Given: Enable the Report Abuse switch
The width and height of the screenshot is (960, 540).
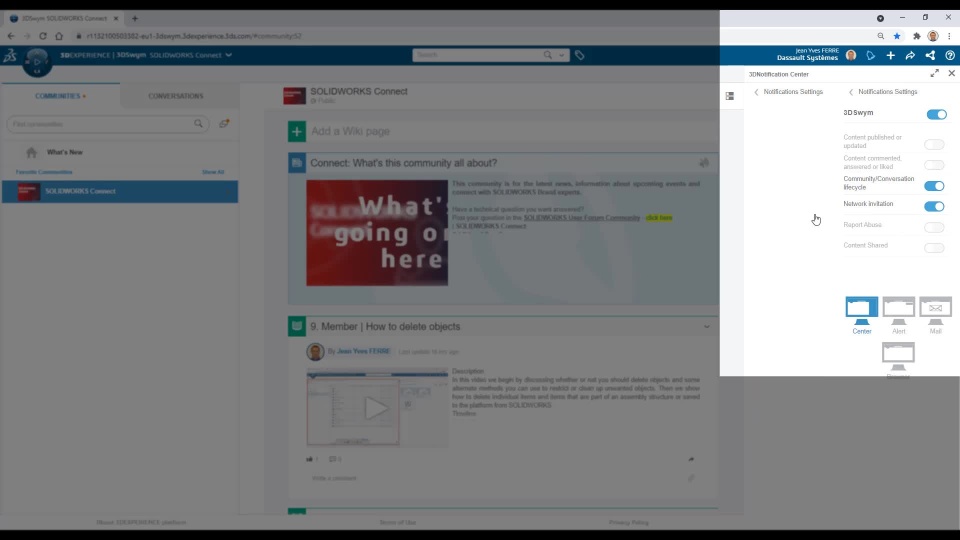Looking at the screenshot, I should (934, 227).
